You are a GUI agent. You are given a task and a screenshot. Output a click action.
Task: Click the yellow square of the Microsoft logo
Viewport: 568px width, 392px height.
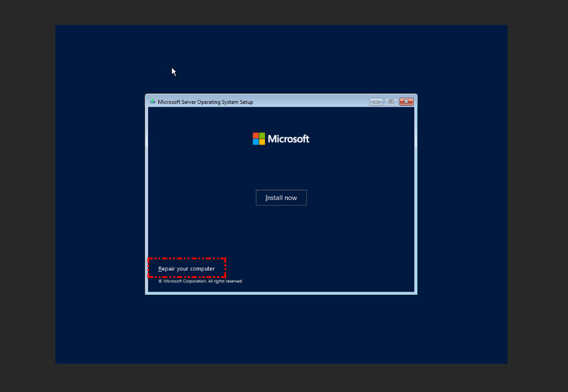pos(262,142)
